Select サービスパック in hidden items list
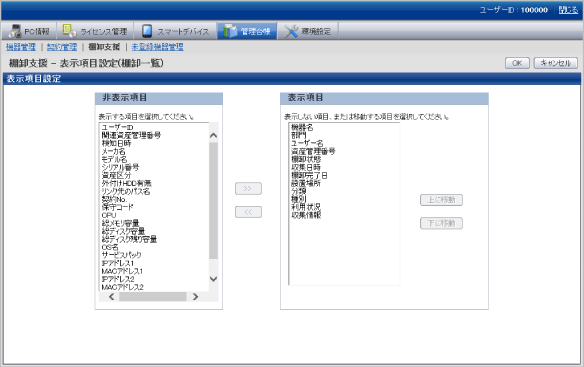Viewport: 584px width, 367px height. point(121,255)
